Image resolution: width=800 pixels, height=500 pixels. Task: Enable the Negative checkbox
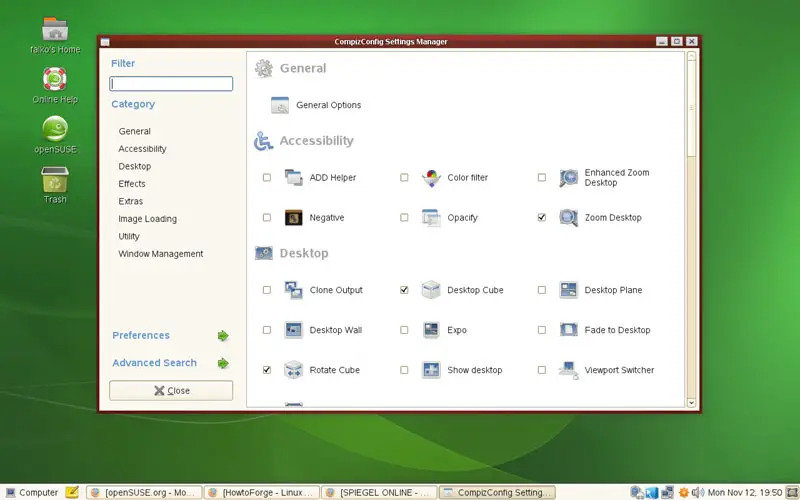[267, 218]
